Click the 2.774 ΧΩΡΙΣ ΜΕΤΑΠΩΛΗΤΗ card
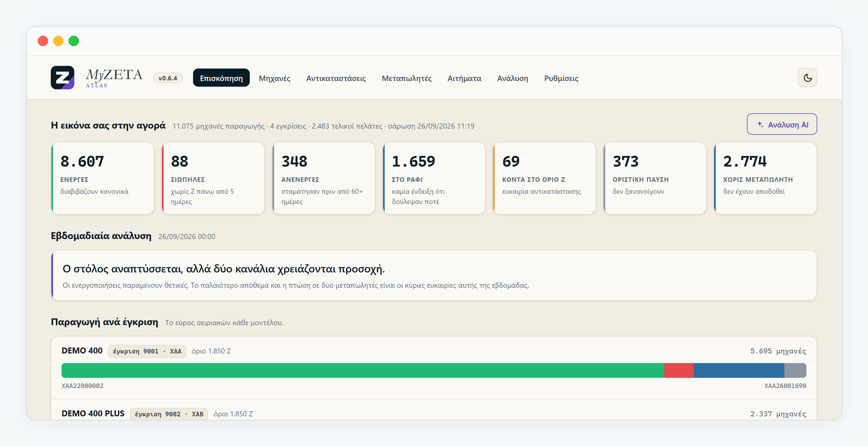868x446 pixels. (x=766, y=179)
